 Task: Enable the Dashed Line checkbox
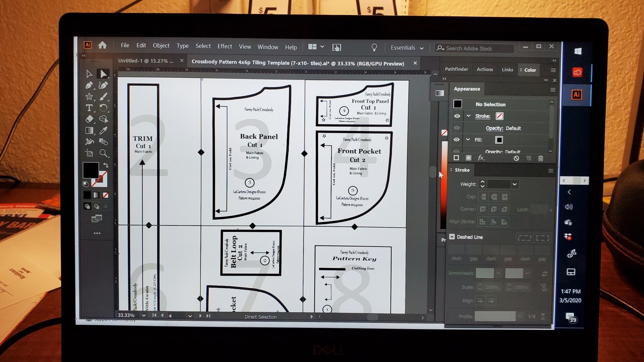[x=452, y=237]
